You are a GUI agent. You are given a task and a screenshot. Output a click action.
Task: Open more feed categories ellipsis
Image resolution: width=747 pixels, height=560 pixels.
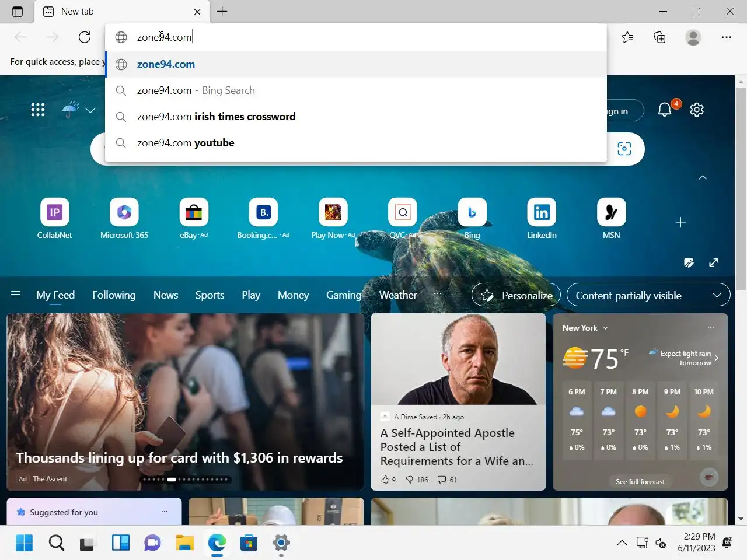(438, 295)
